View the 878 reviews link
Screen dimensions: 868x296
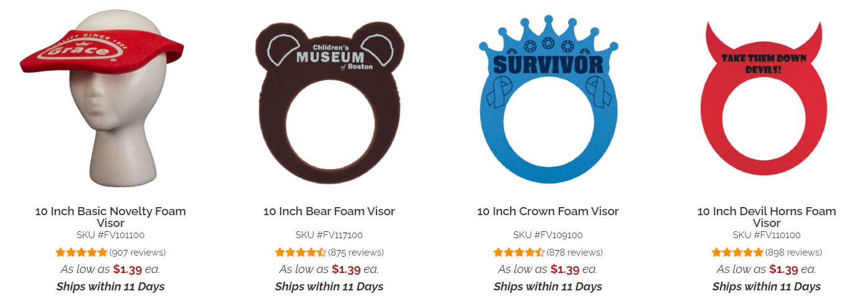574,252
